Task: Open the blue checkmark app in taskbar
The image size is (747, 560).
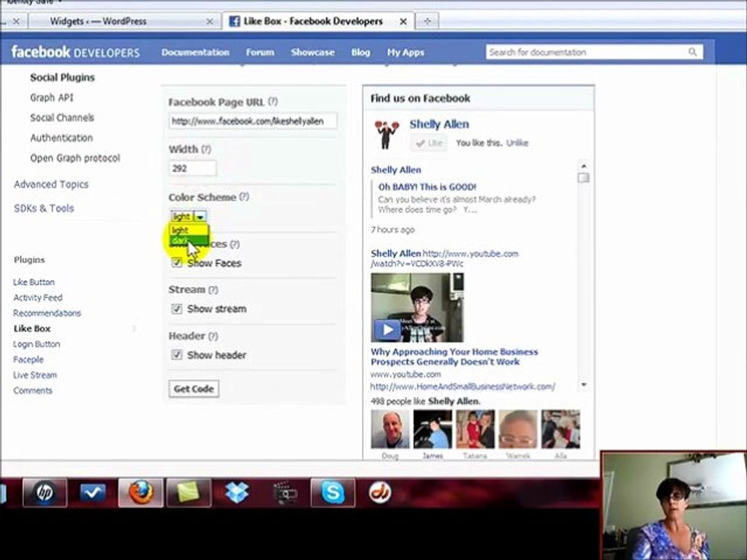Action: (93, 492)
